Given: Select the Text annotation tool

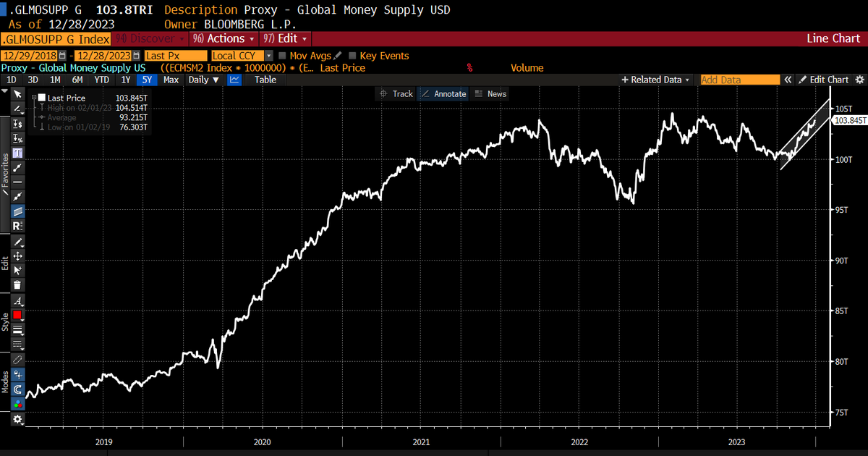Looking at the screenshot, I should pos(17,152).
